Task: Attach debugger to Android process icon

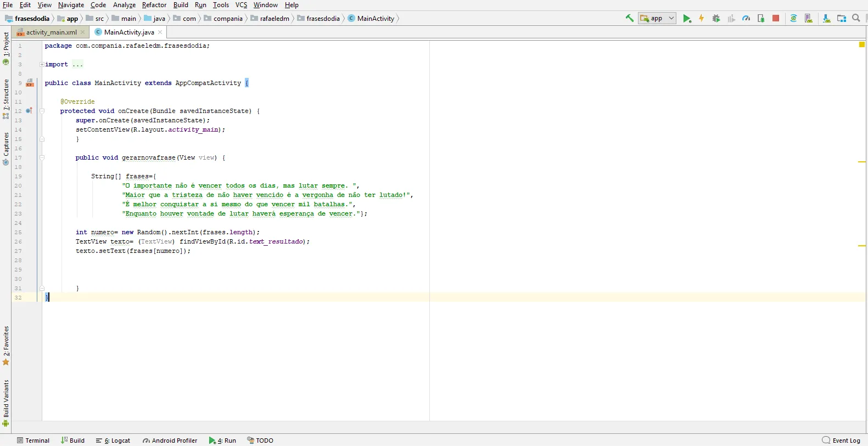Action: pyautogui.click(x=761, y=19)
